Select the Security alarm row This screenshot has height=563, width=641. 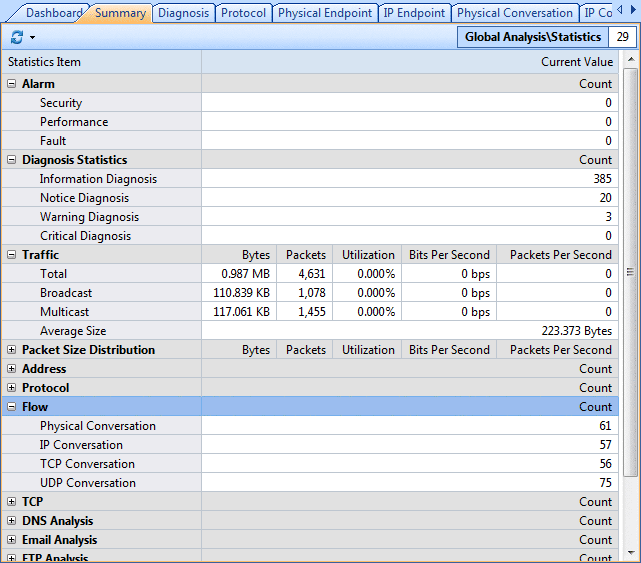310,103
